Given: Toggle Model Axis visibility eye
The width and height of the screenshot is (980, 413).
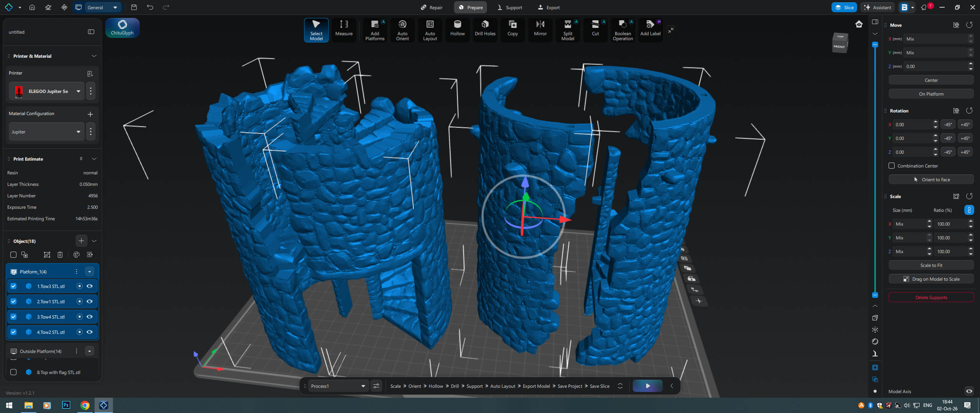Looking at the screenshot, I should [x=969, y=391].
